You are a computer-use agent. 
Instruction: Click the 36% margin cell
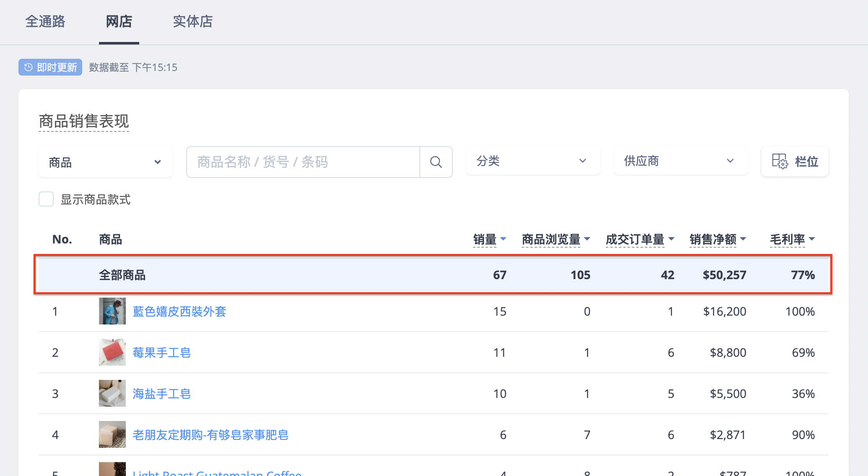click(803, 394)
